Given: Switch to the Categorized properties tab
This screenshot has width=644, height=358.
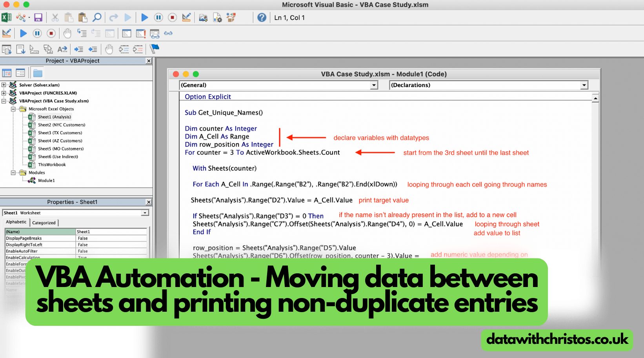Looking at the screenshot, I should (44, 222).
